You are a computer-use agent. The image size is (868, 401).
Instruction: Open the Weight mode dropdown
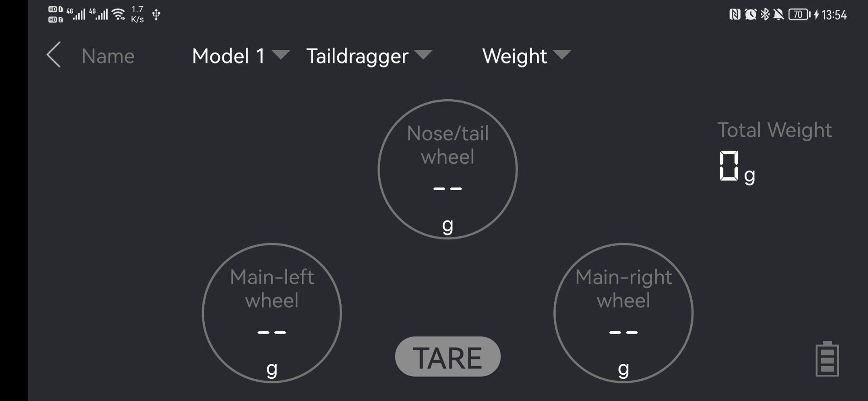[x=527, y=56]
